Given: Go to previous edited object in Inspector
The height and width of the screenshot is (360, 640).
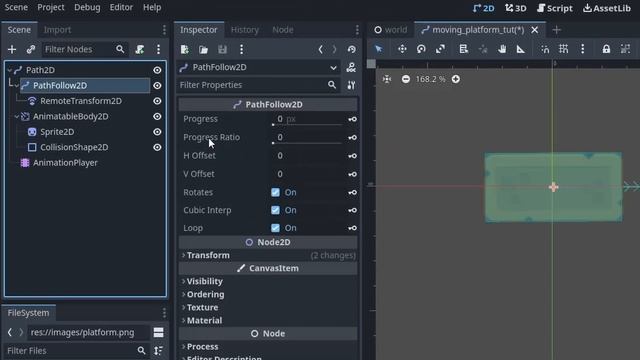Looking at the screenshot, I should pos(320,49).
